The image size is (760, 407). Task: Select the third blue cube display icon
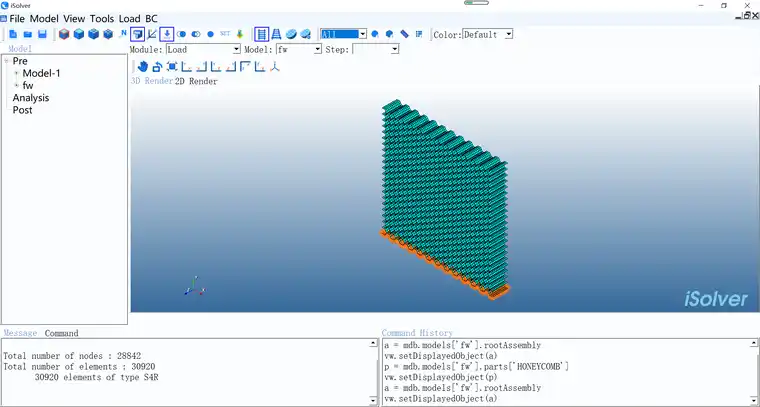93,34
